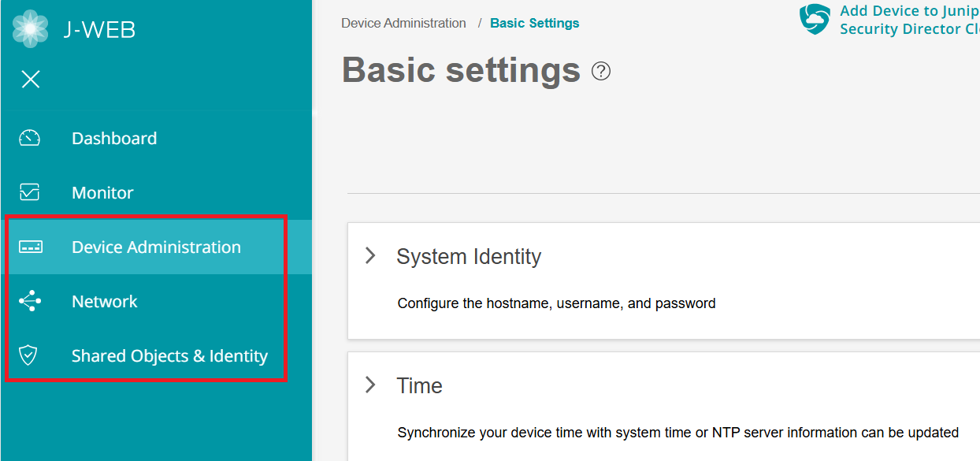Click the Monitor envelope icon
Viewport: 980px width, 461px height.
coord(29,192)
